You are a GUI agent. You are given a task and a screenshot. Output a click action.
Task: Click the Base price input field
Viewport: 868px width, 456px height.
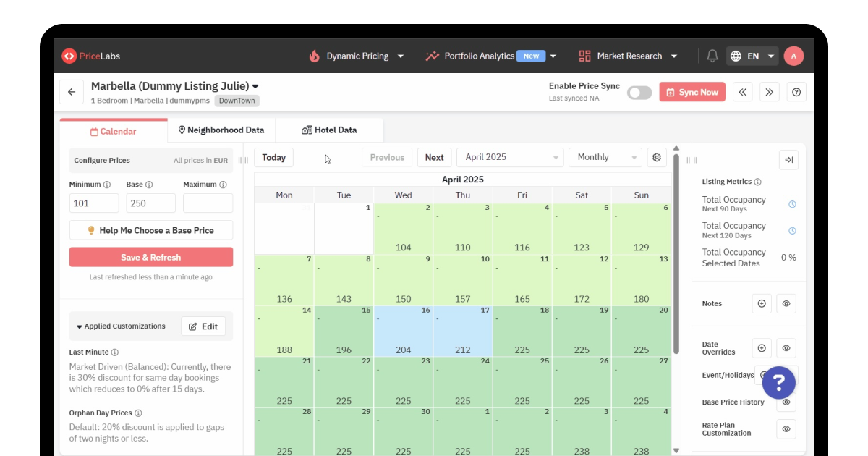click(x=150, y=203)
